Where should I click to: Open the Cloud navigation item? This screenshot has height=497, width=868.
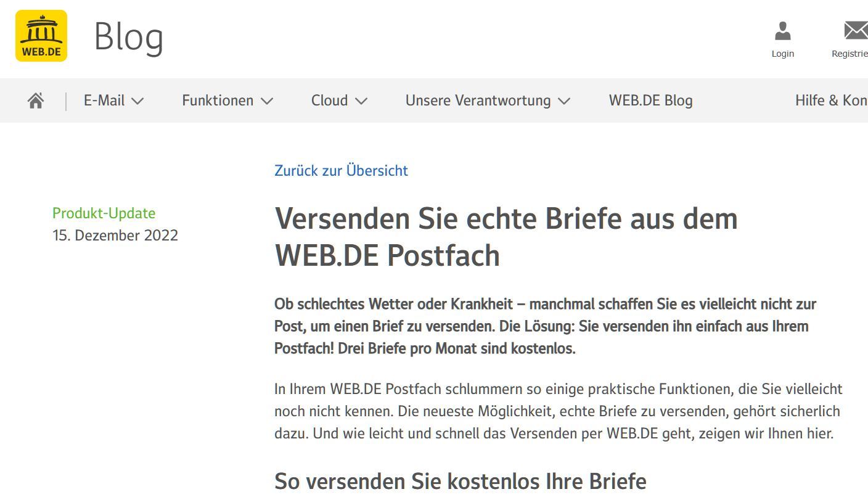coord(329,101)
